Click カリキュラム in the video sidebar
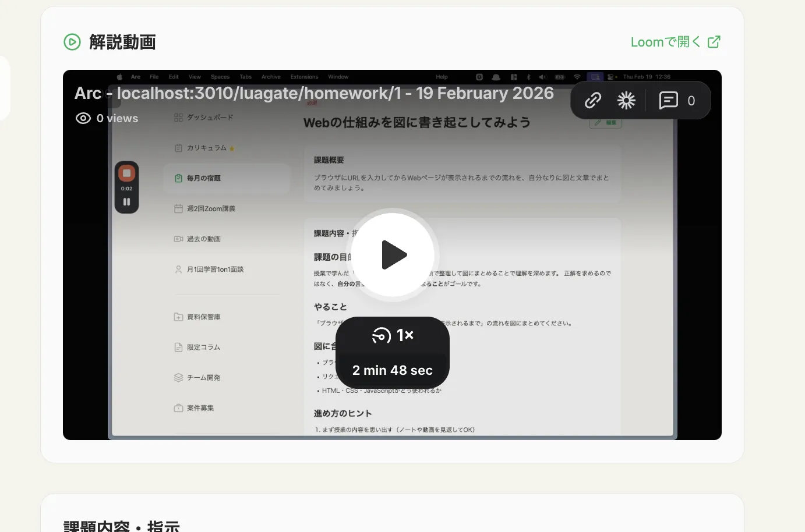The image size is (805, 532). click(206, 148)
